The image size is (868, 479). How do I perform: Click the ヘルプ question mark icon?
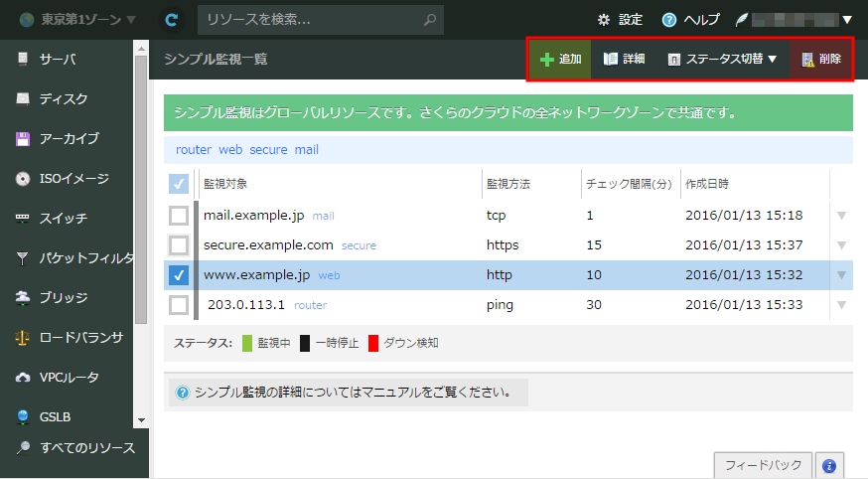tap(668, 20)
